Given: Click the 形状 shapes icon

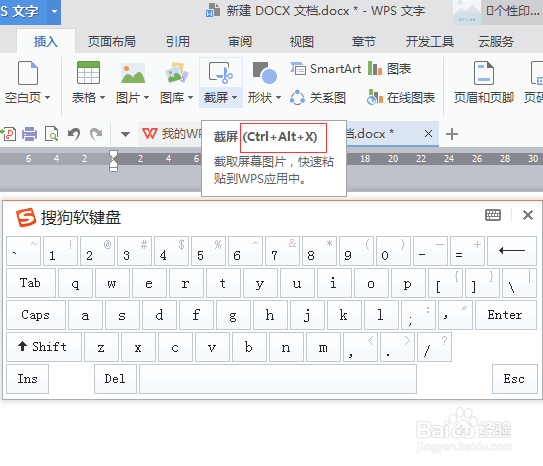Looking at the screenshot, I should click(265, 73).
